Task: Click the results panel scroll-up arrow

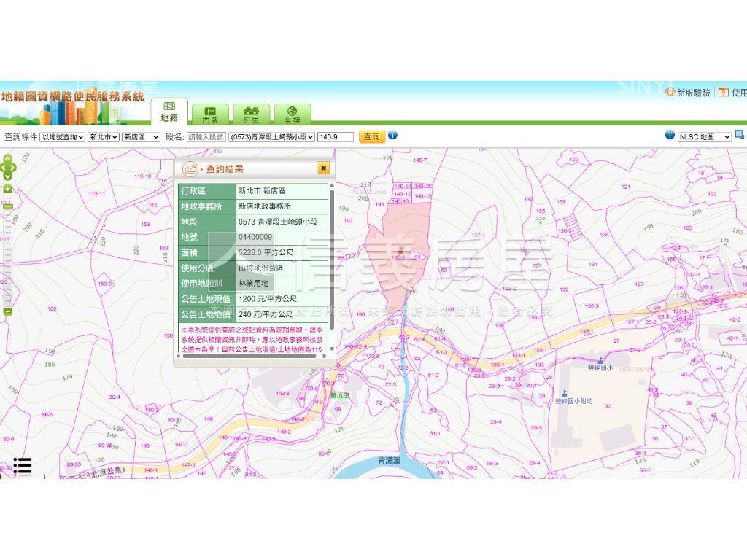Action: (332, 185)
